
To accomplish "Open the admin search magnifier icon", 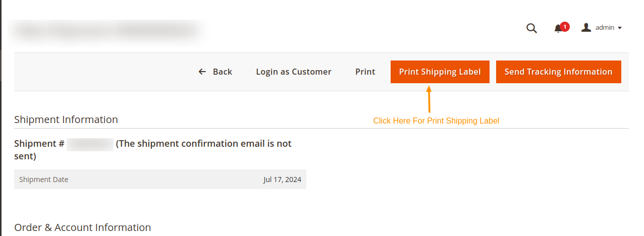I will point(531,28).
